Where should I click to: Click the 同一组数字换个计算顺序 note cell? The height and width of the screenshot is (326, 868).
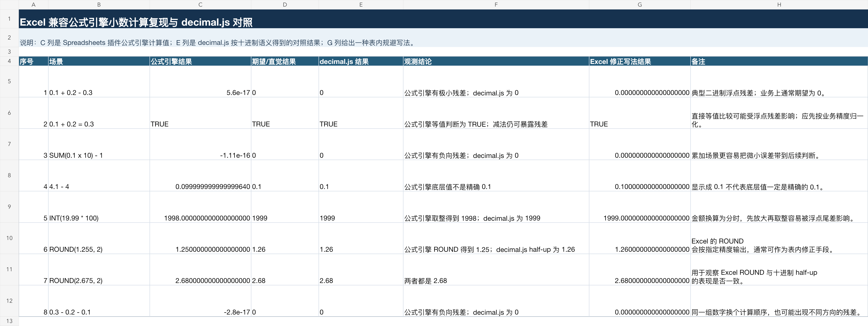tap(779, 301)
